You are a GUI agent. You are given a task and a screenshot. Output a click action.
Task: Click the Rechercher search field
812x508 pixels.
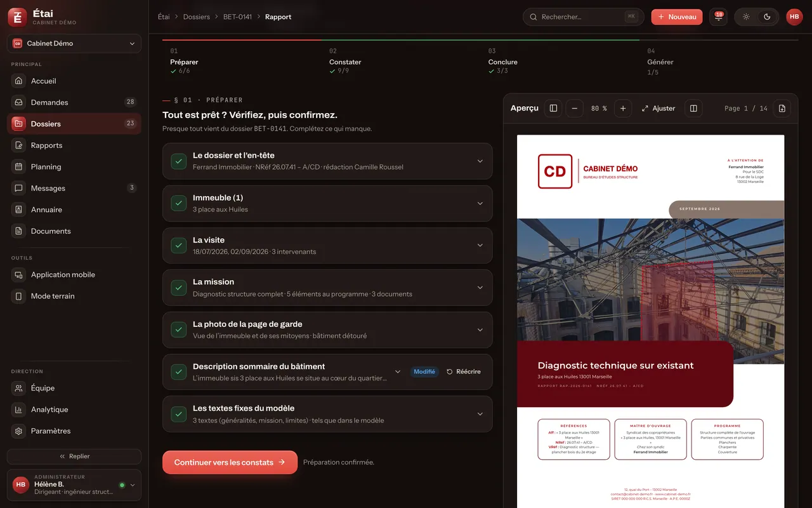point(584,17)
